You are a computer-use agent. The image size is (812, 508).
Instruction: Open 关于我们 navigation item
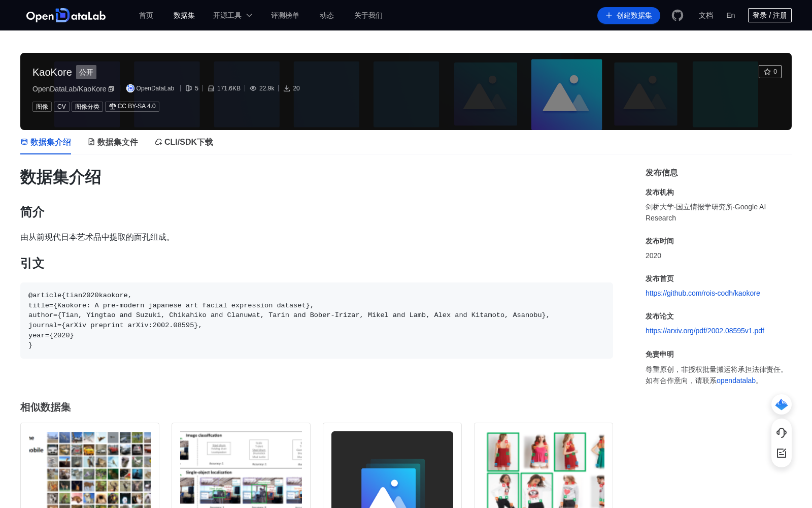[368, 15]
